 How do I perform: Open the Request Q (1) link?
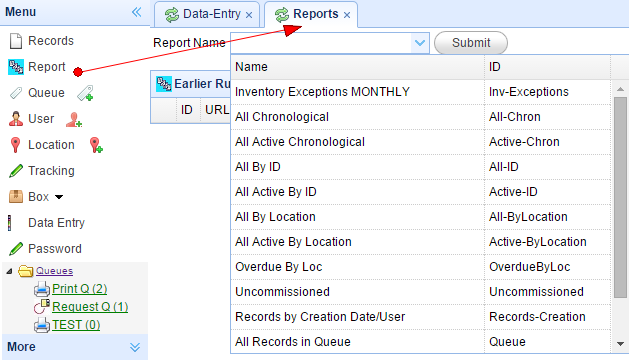pyautogui.click(x=90, y=307)
